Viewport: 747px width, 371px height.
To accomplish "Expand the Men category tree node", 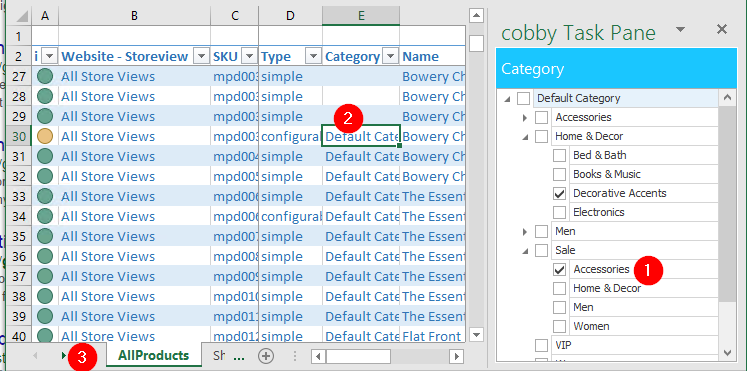I will 525,232.
